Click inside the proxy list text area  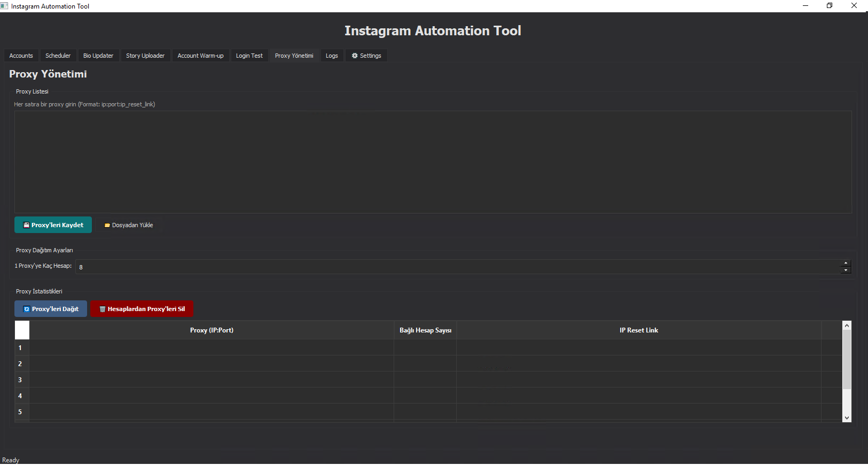tap(433, 162)
